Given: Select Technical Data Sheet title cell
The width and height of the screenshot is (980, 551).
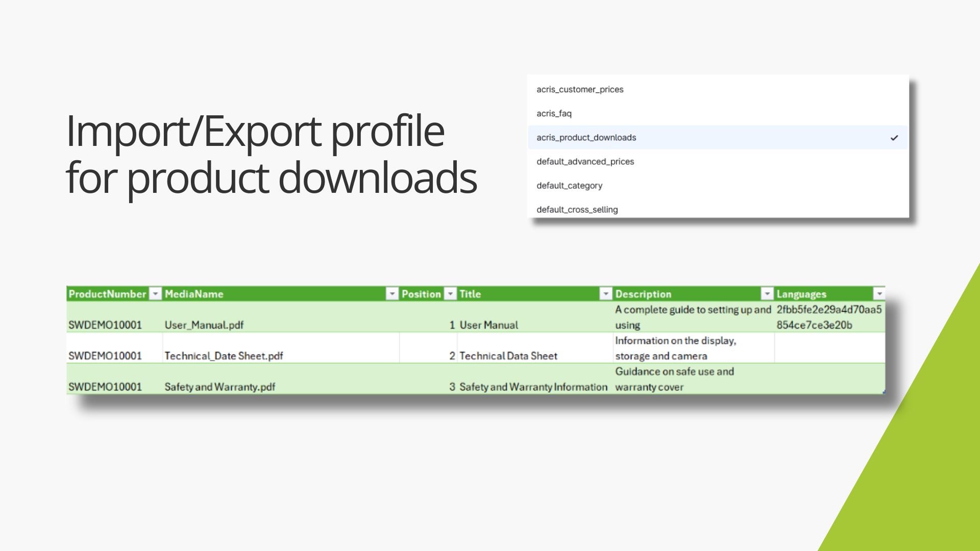Looking at the screenshot, I should pos(535,348).
